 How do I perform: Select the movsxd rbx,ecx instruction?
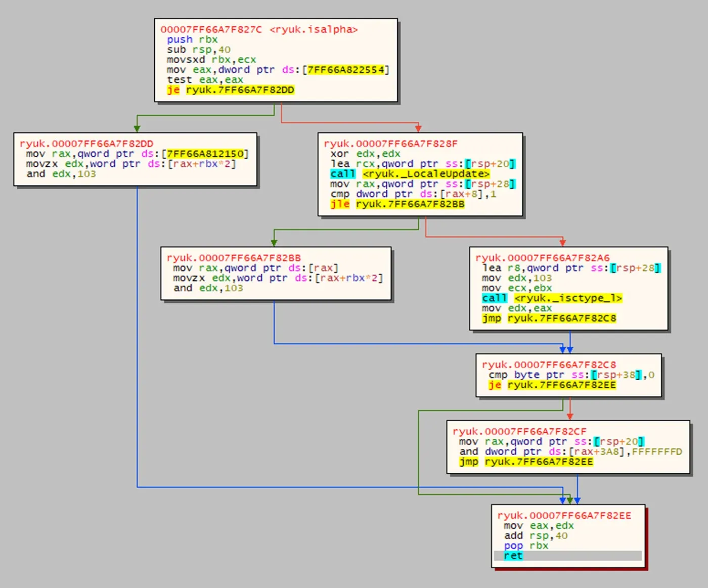point(211,60)
